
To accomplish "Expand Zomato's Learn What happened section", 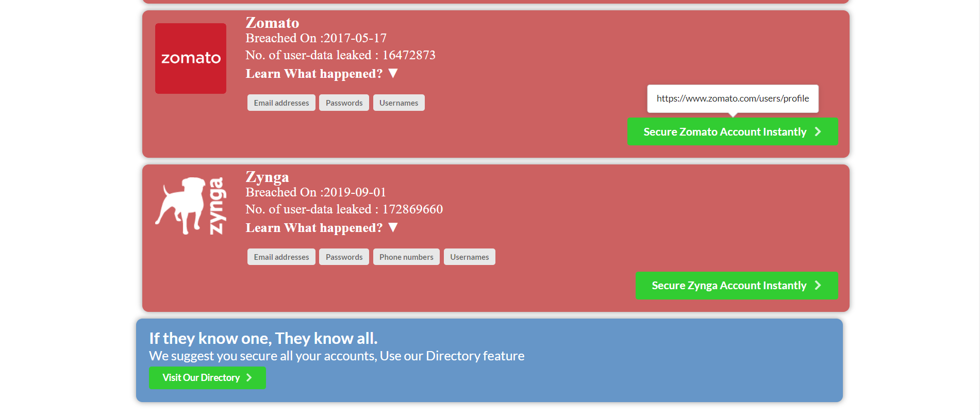I will (322, 74).
